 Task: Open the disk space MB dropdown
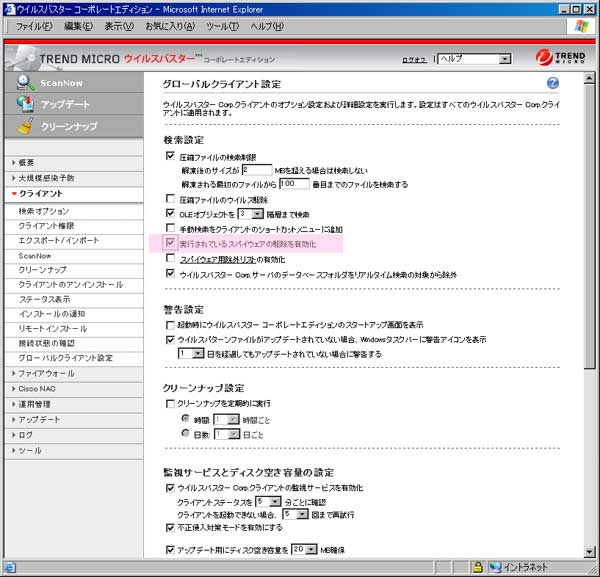tap(304, 549)
